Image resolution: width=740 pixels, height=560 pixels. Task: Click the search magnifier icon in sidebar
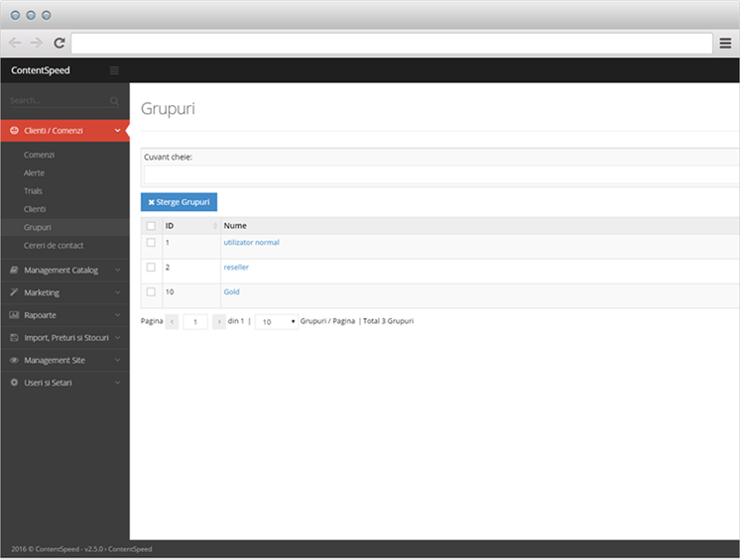(x=114, y=100)
